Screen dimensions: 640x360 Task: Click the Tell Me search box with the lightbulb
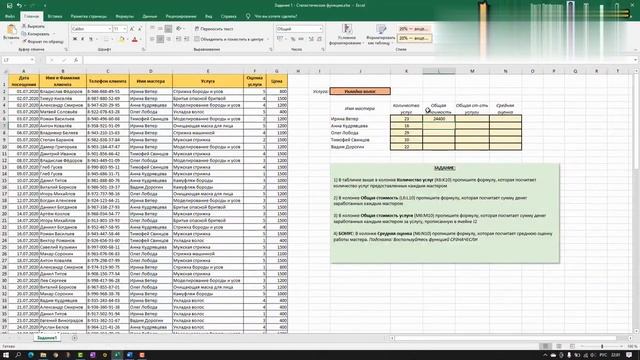pyautogui.click(x=272, y=16)
